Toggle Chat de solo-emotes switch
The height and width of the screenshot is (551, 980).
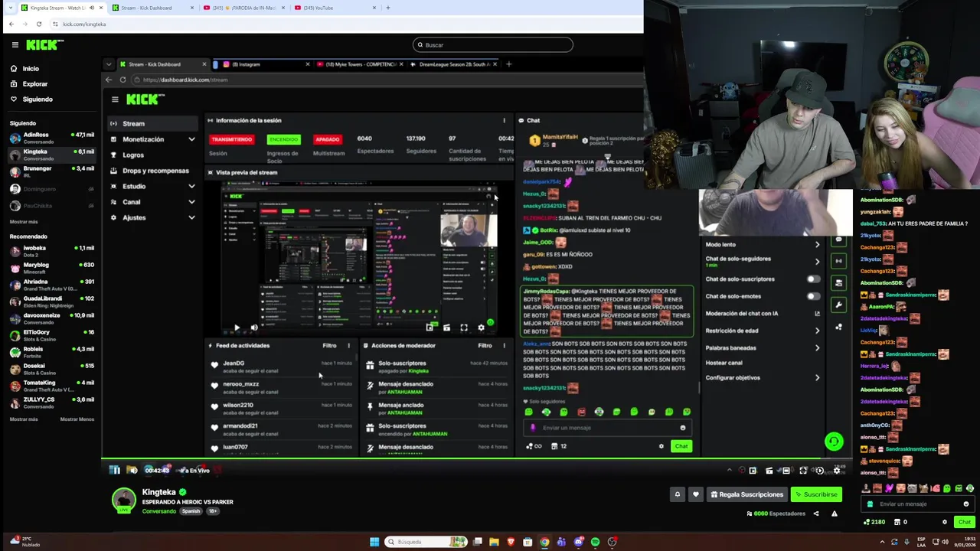(x=813, y=296)
